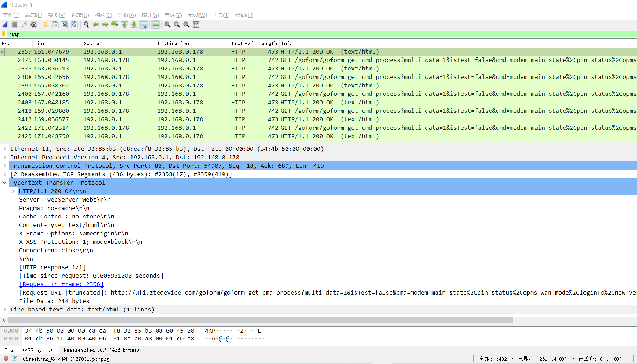Expand Line-based text data node
This screenshot has width=637, height=364.
point(5,310)
